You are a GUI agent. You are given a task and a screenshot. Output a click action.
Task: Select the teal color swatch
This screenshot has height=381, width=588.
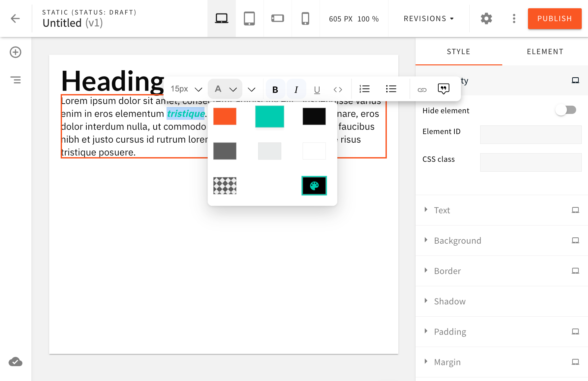tap(269, 116)
